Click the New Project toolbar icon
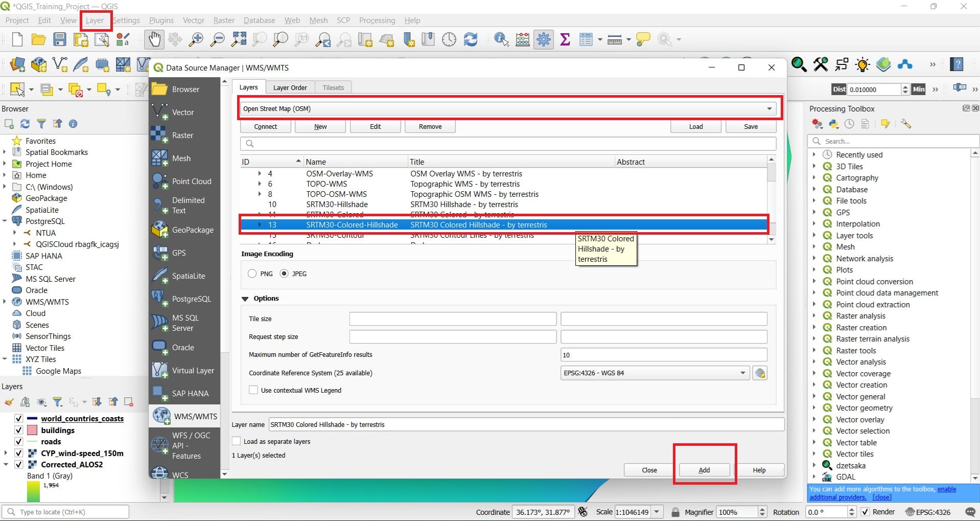The height and width of the screenshot is (521, 980). pos(17,39)
